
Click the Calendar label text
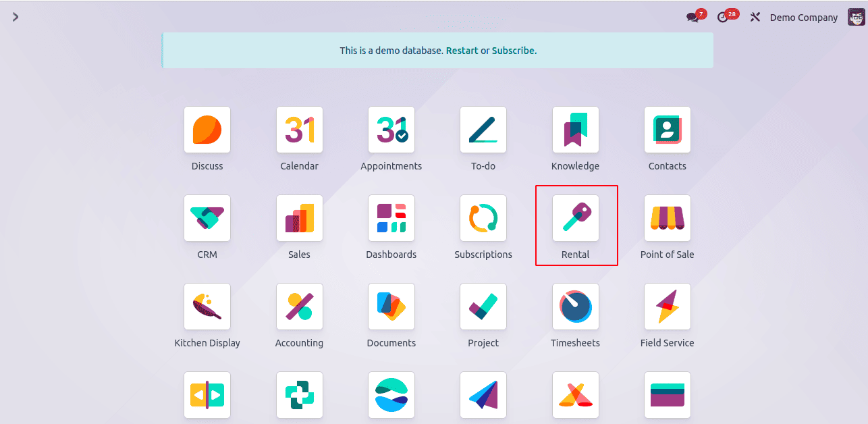point(299,166)
